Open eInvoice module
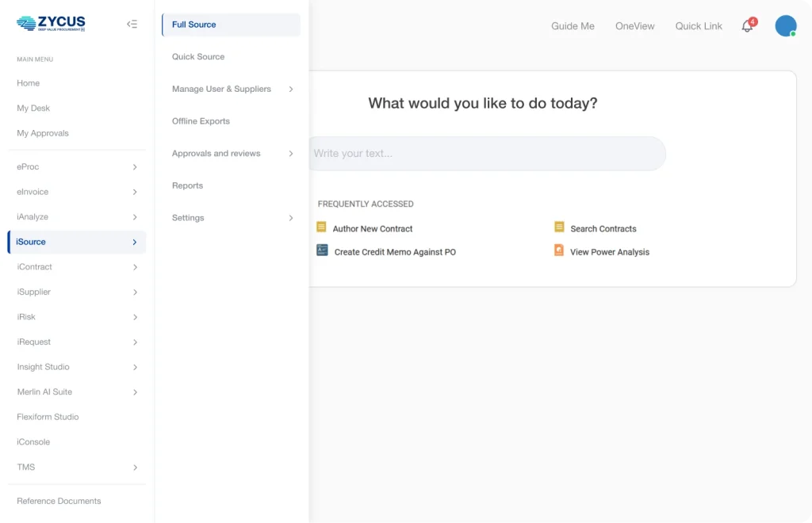 point(33,192)
